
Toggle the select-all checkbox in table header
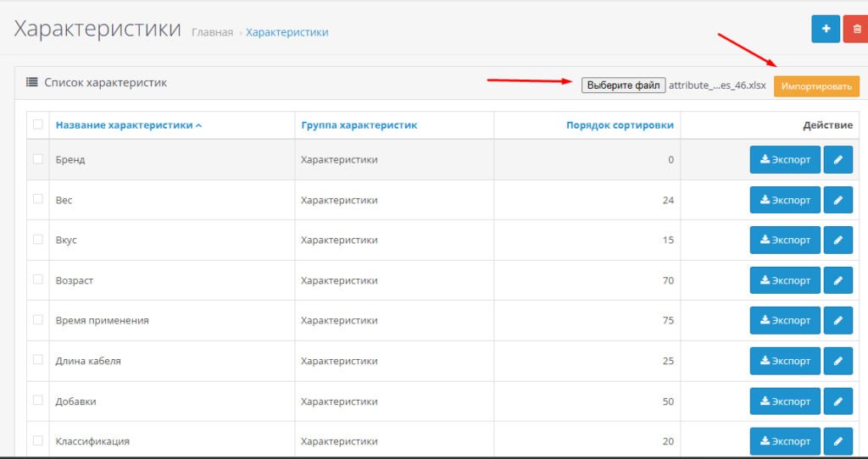37,124
